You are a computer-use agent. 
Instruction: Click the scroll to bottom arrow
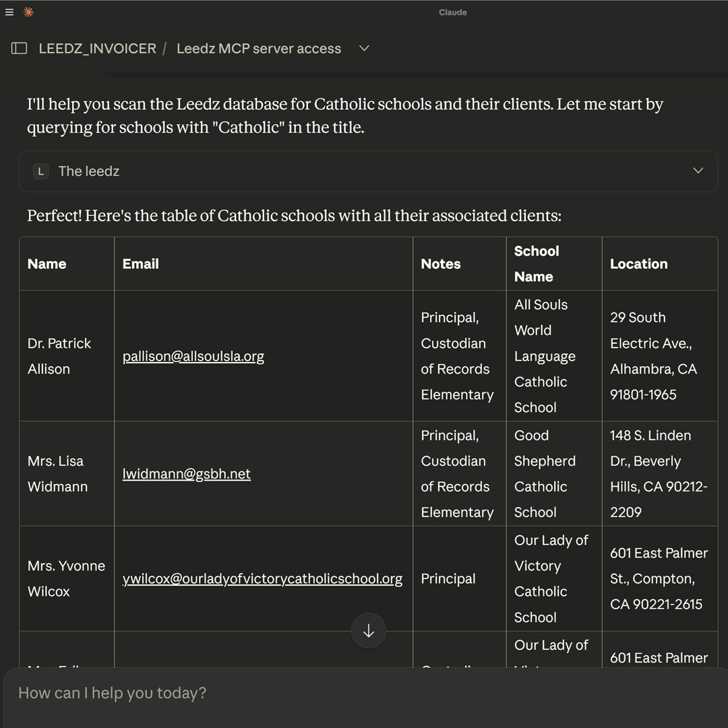click(x=368, y=631)
